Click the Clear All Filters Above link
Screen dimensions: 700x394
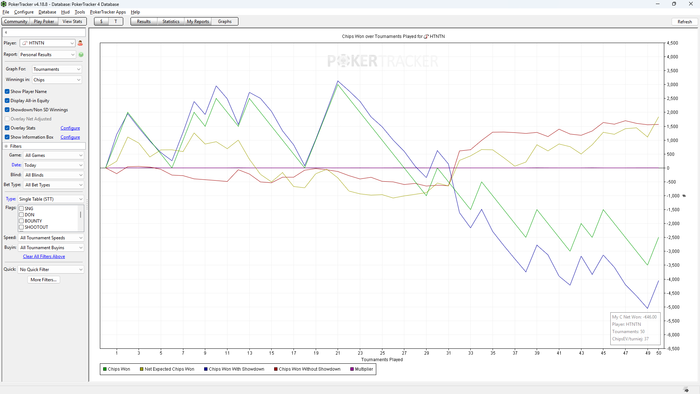coord(44,257)
